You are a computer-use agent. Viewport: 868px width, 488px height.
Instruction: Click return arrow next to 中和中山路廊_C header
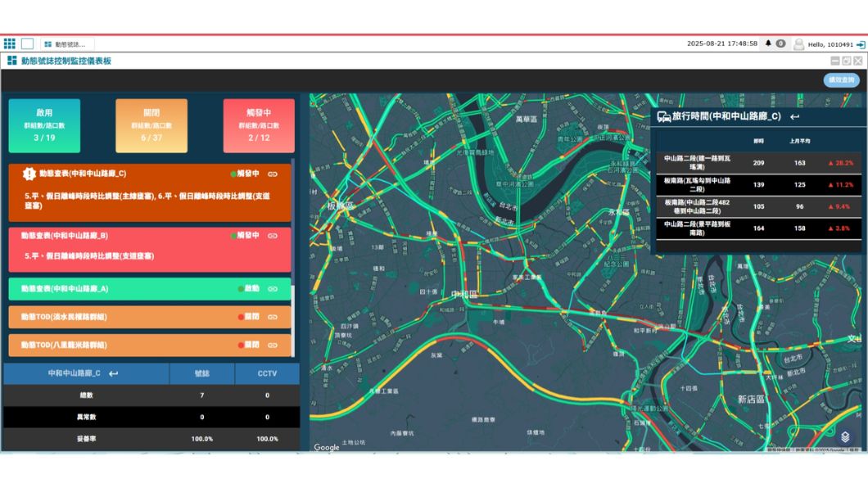tap(113, 373)
